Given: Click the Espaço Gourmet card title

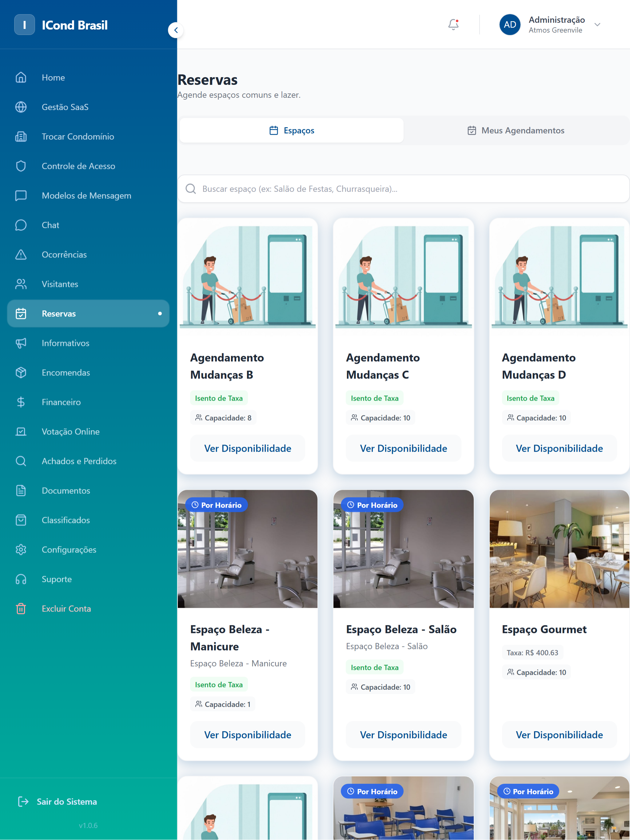Looking at the screenshot, I should coord(544,629).
